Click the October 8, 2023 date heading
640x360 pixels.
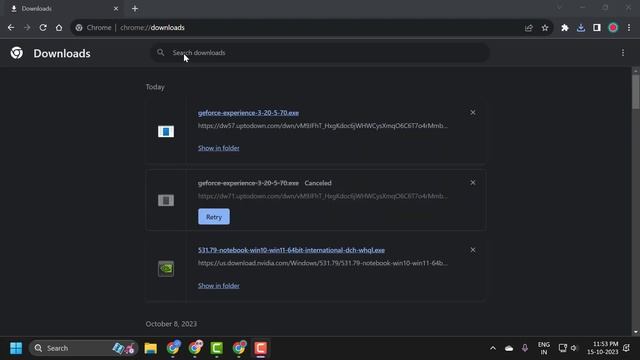(171, 324)
